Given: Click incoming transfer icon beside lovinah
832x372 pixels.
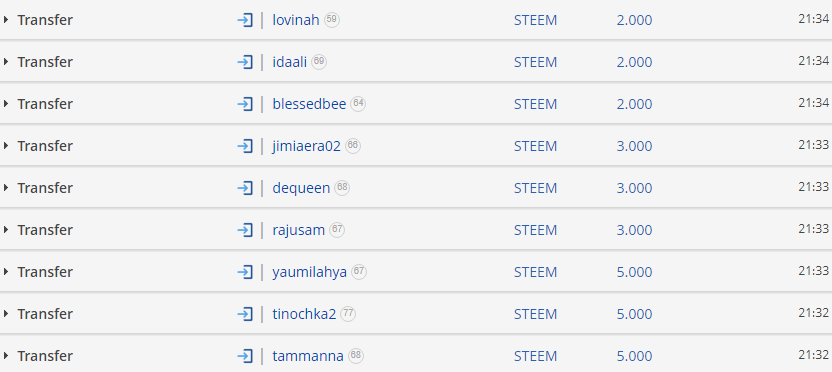Looking at the screenshot, I should tap(245, 20).
